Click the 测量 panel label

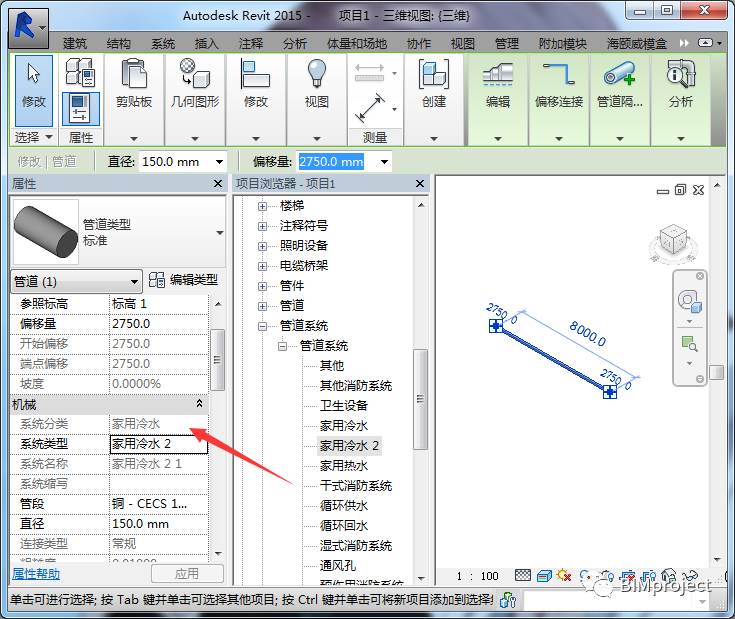[375, 137]
